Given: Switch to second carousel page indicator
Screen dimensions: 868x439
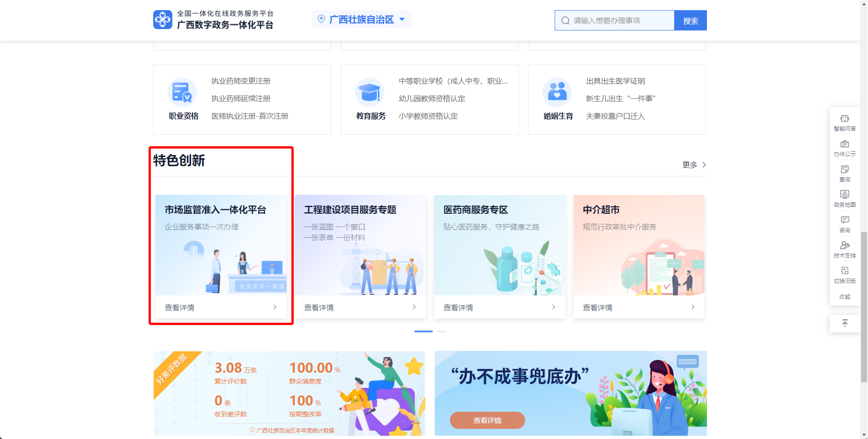Looking at the screenshot, I should (x=441, y=331).
